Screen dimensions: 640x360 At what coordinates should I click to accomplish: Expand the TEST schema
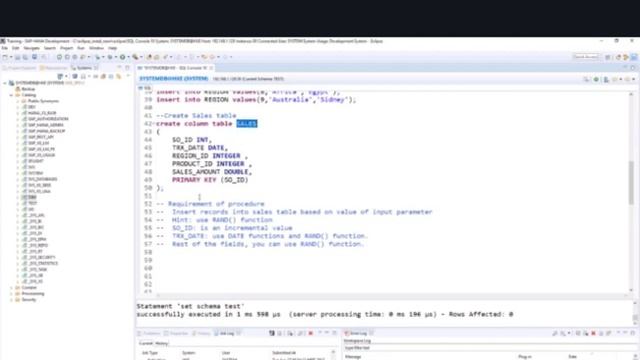(x=18, y=203)
